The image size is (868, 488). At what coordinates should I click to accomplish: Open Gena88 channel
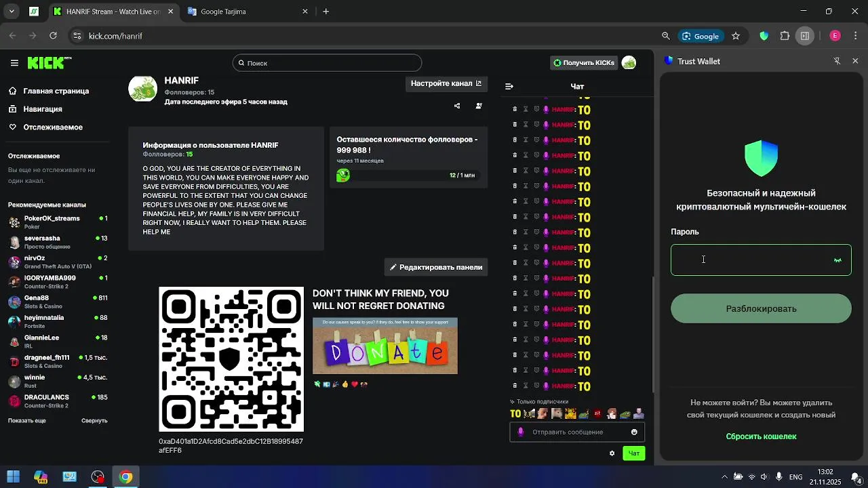58,302
